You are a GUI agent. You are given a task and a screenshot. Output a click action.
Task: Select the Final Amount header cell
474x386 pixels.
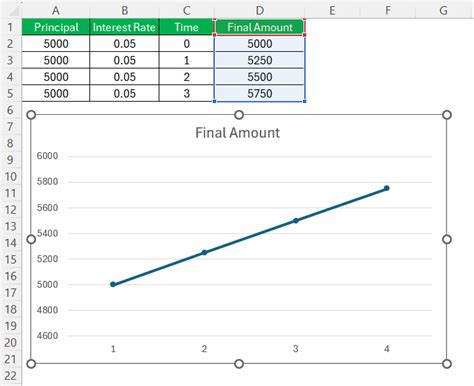[260, 27]
